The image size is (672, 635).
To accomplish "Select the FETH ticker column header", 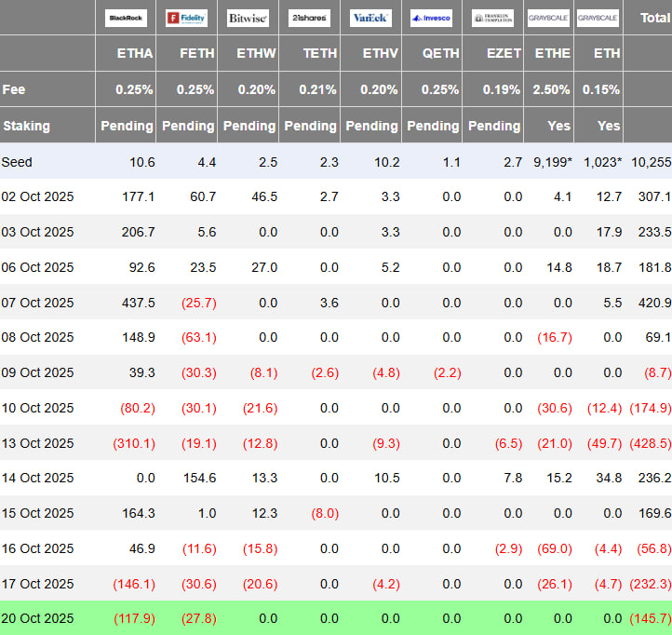I will pyautogui.click(x=197, y=54).
